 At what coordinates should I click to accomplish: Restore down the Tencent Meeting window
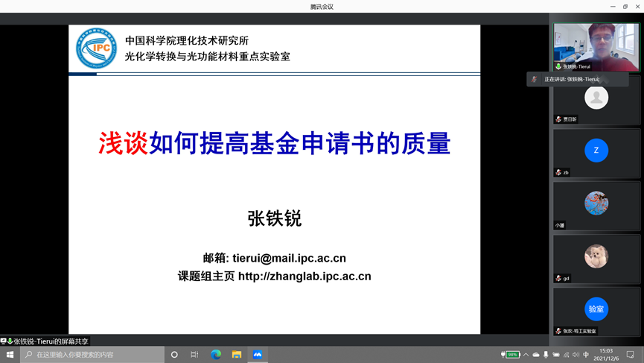[x=625, y=6]
